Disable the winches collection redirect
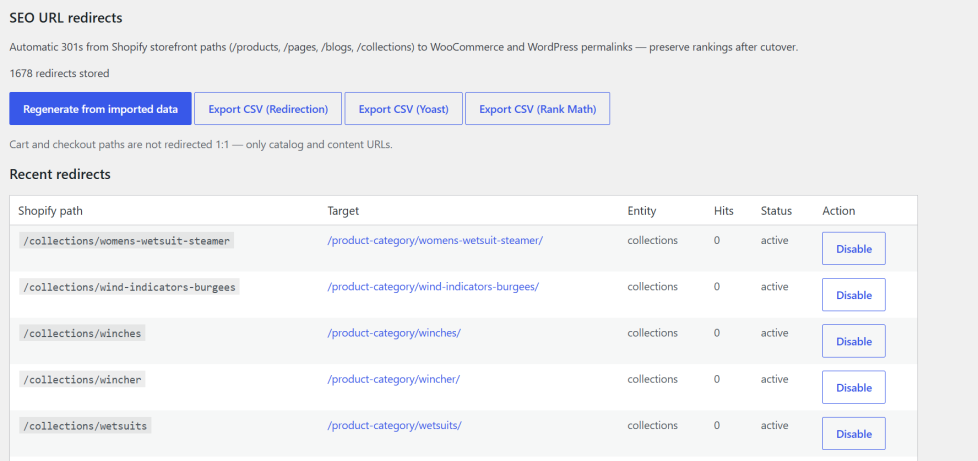The height and width of the screenshot is (461, 978). coord(854,341)
